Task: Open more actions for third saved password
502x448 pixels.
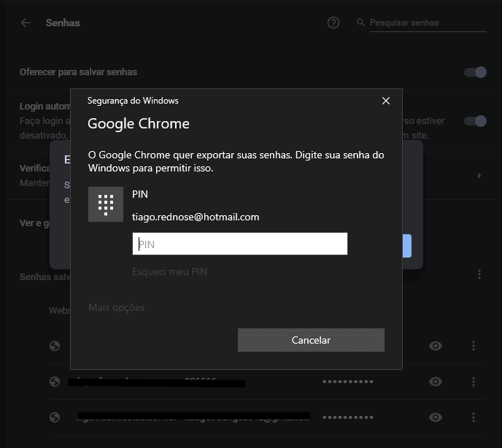Action: (474, 417)
